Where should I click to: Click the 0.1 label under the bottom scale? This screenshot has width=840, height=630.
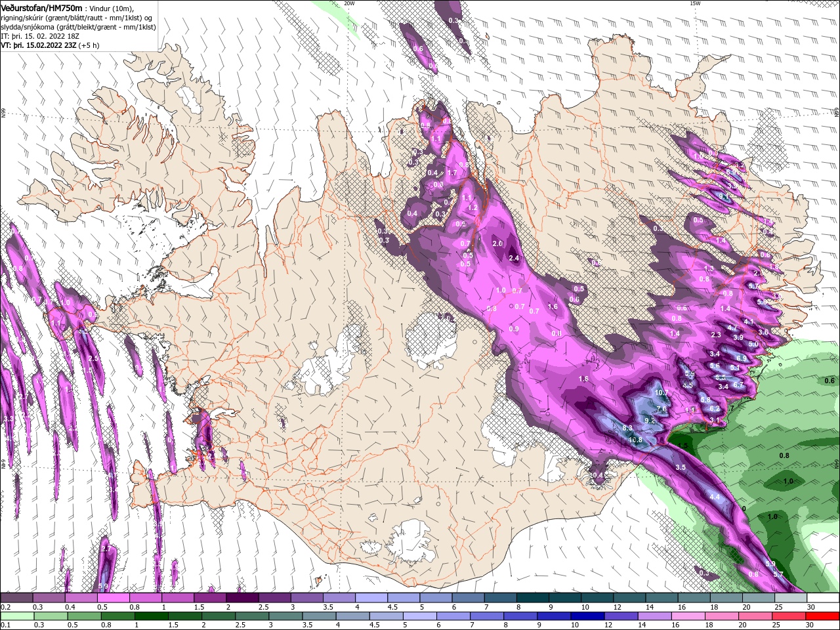[x=6, y=625]
